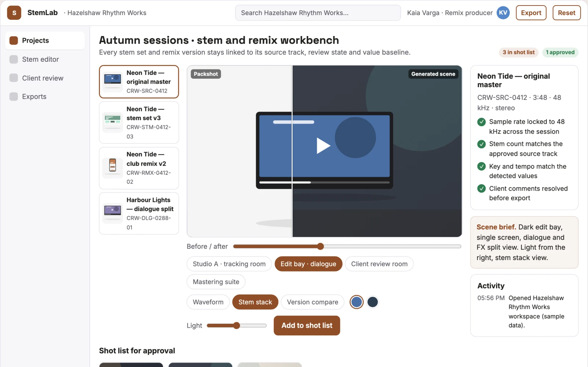588x367 pixels.
Task: Click the Exports sidebar icon
Action: (14, 96)
